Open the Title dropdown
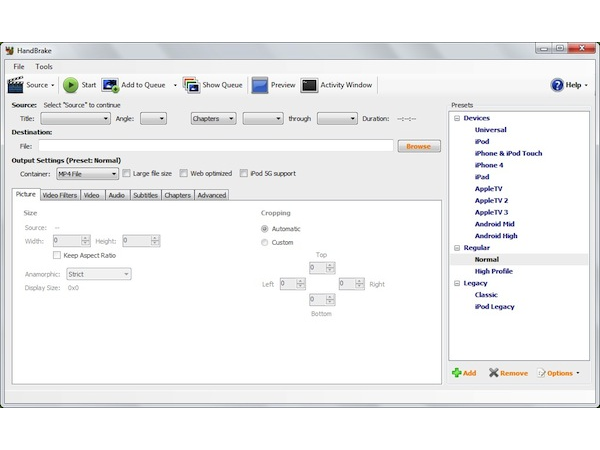This screenshot has width=600, height=450. pos(75,119)
